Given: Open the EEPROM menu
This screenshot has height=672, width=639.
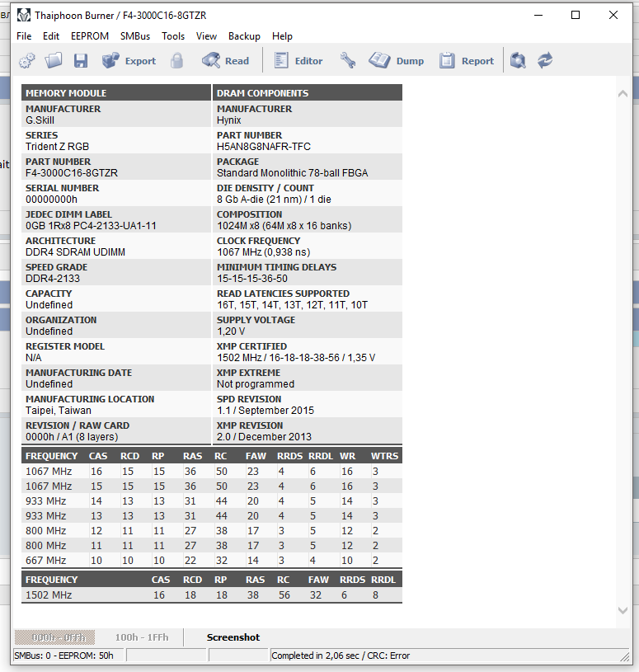Looking at the screenshot, I should pyautogui.click(x=90, y=36).
